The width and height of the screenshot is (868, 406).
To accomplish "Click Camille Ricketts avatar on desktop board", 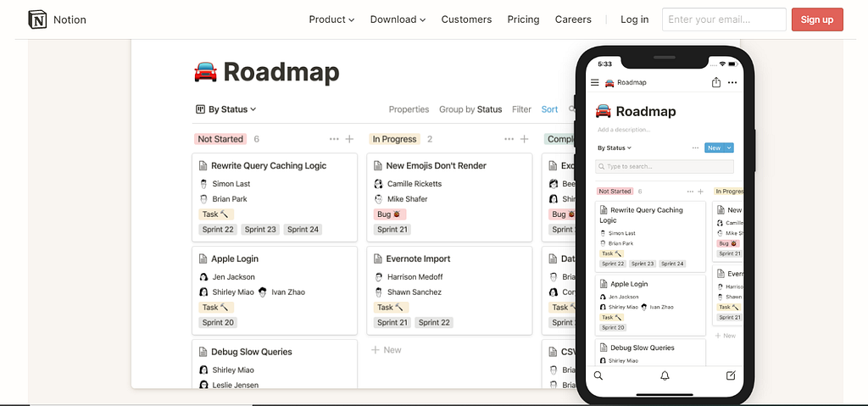I will (378, 183).
